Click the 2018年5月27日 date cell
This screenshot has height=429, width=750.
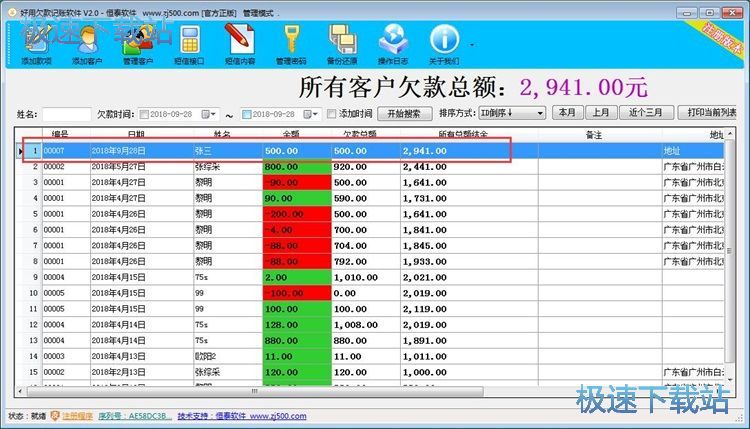coord(142,167)
